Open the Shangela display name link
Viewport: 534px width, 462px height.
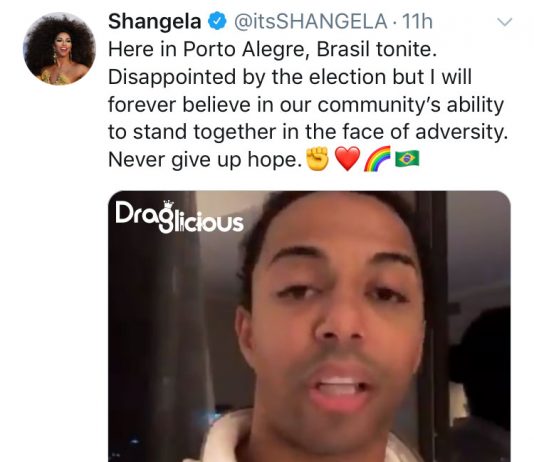click(x=155, y=21)
